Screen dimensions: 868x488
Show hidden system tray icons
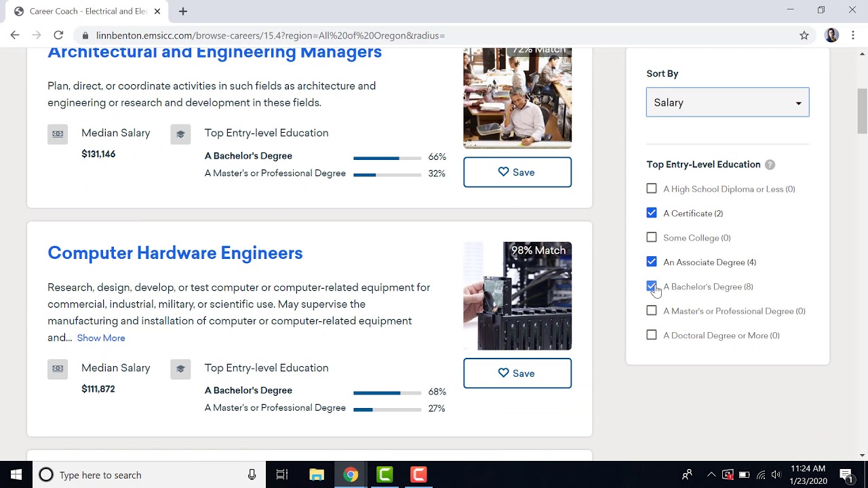[711, 474]
